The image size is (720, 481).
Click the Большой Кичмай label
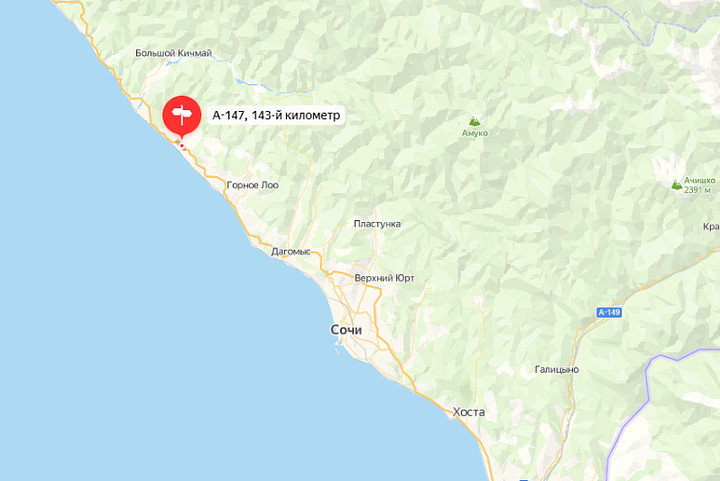pos(174,53)
